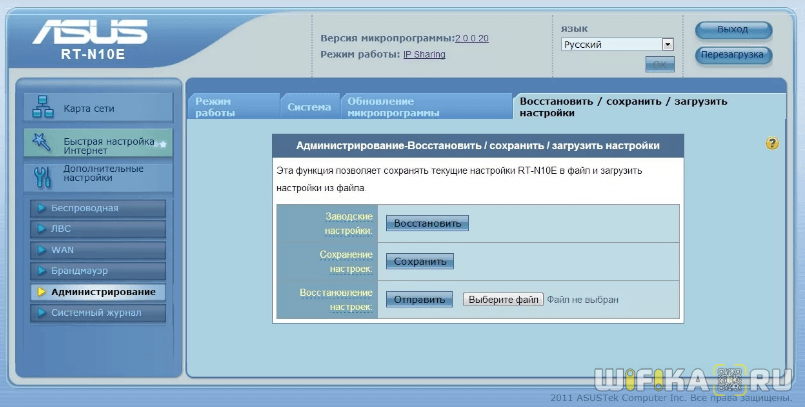
Task: Click the Сохранение настроек label
Action: (346, 262)
